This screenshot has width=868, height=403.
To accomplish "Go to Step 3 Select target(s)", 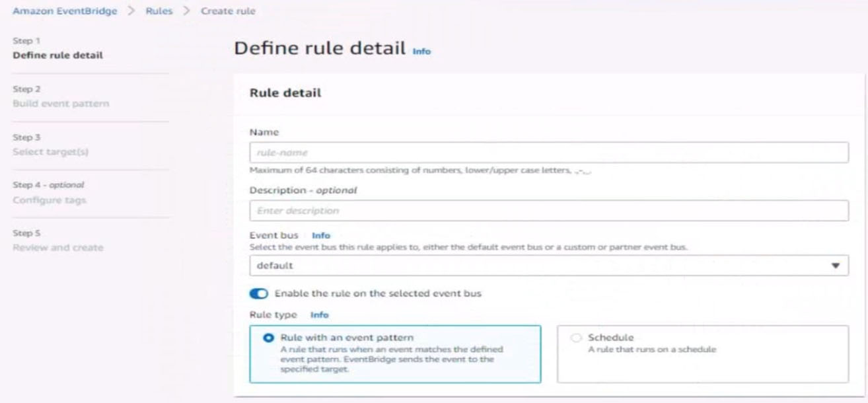I will (x=50, y=152).
